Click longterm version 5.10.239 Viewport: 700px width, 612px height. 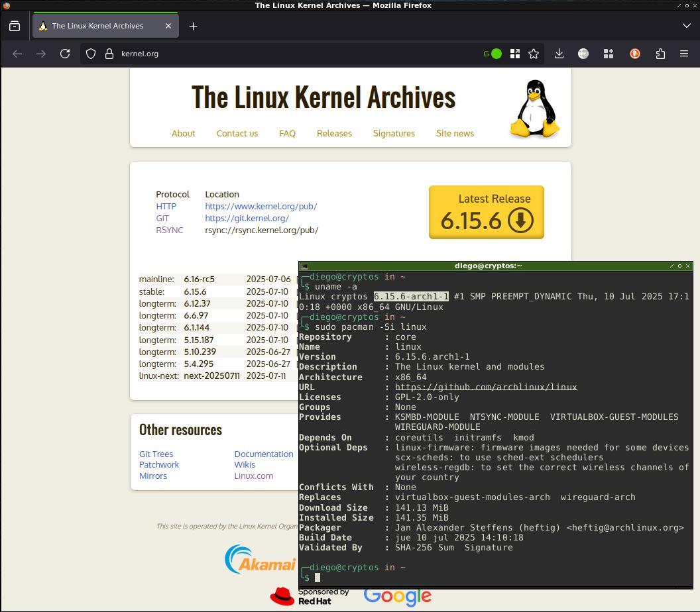pos(200,352)
